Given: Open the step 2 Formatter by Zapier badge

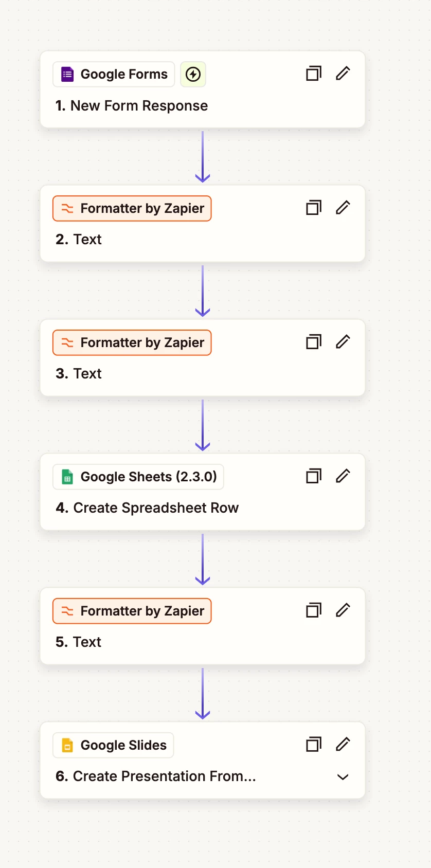Looking at the screenshot, I should 132,209.
